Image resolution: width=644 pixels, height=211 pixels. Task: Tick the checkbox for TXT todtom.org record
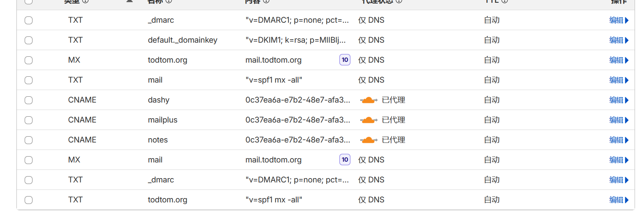pos(29,200)
